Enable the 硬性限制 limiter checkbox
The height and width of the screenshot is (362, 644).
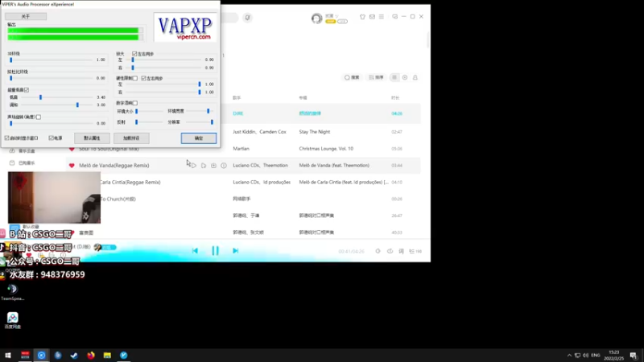click(135, 78)
